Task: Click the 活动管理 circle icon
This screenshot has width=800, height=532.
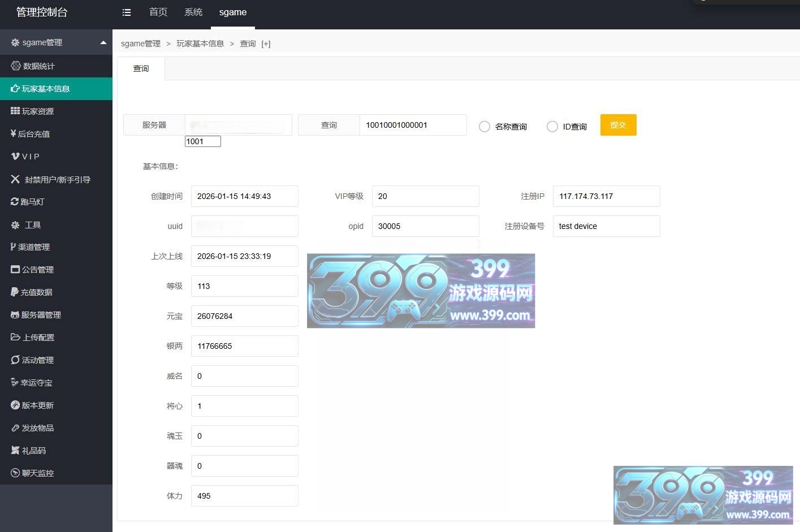Action: [x=15, y=360]
